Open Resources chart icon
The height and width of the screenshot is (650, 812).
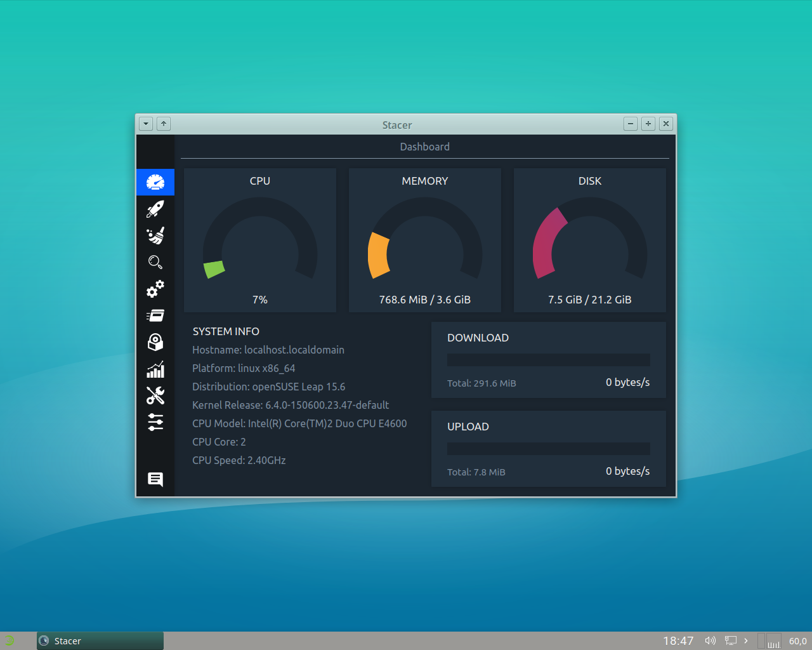tap(155, 369)
